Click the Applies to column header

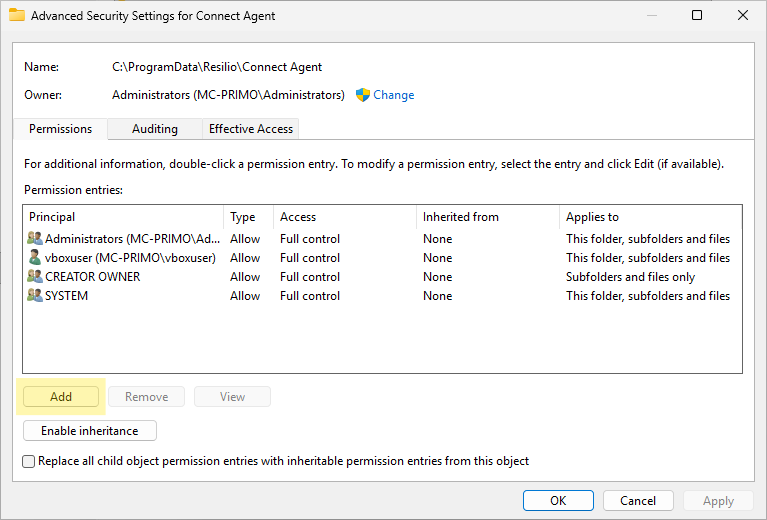(648, 217)
